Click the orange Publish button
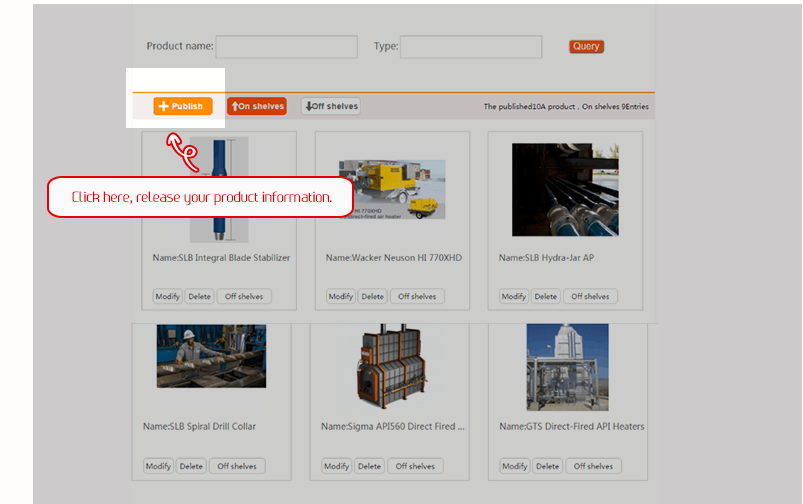 [x=182, y=106]
